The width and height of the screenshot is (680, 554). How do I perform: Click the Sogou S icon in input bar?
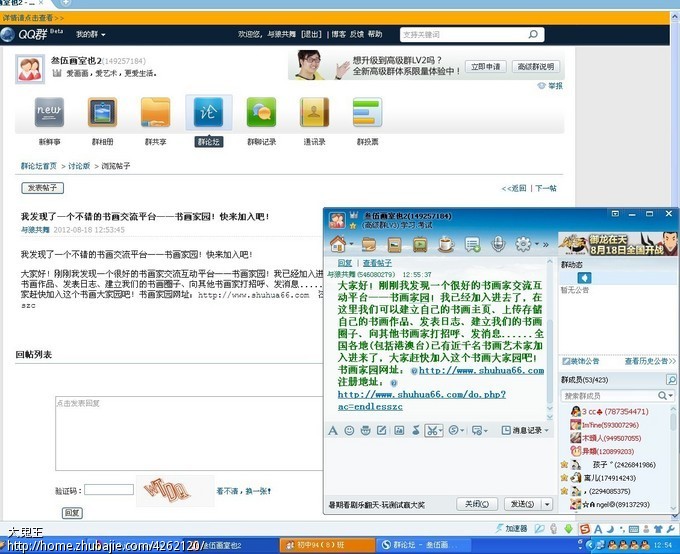[585, 529]
